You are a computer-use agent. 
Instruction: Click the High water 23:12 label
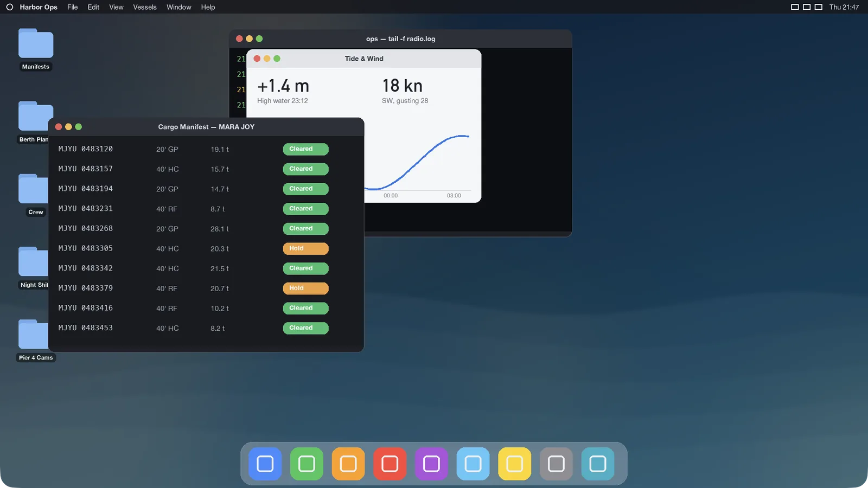click(283, 101)
